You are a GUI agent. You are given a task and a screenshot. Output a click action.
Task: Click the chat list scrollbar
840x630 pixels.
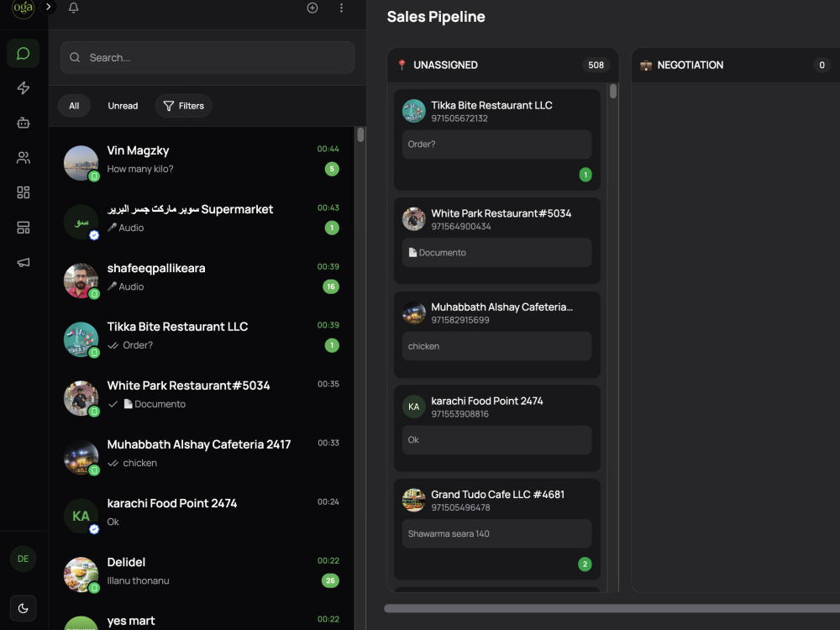point(360,134)
